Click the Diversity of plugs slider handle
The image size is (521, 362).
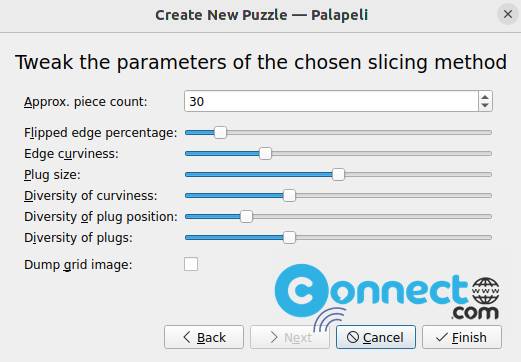pyautogui.click(x=289, y=238)
